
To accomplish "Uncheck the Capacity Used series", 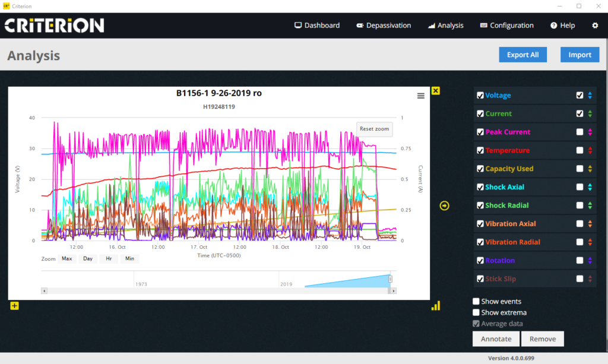I will pyautogui.click(x=480, y=169).
